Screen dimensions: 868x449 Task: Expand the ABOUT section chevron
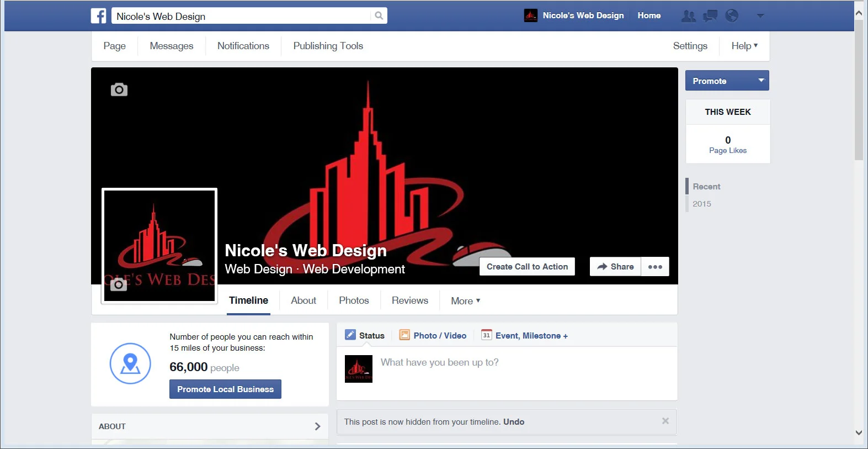tap(317, 426)
